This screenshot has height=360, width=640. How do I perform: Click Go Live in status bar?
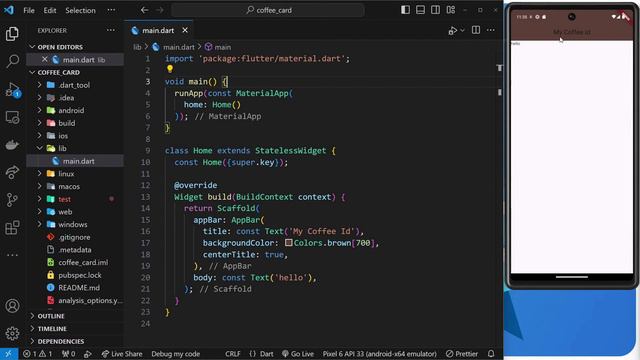(298, 354)
